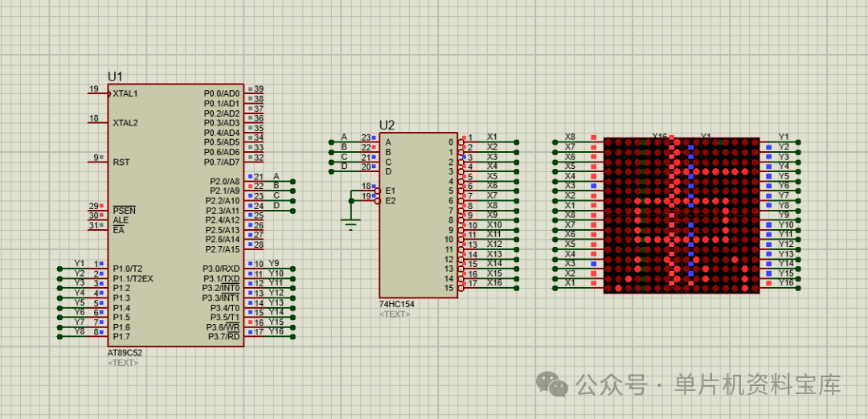Select pin number 23 on U2 input A

coord(366,138)
